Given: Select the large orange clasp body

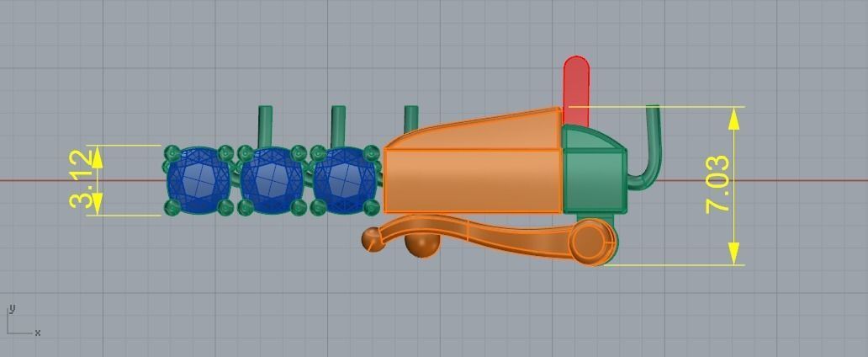Looking at the screenshot, I should pos(473,181).
